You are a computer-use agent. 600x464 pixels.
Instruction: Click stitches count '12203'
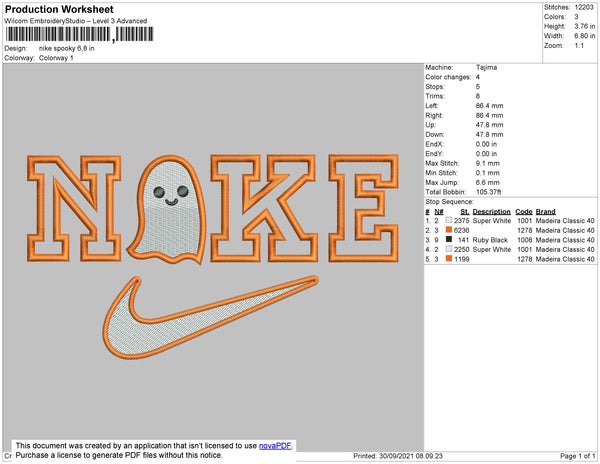coord(584,7)
